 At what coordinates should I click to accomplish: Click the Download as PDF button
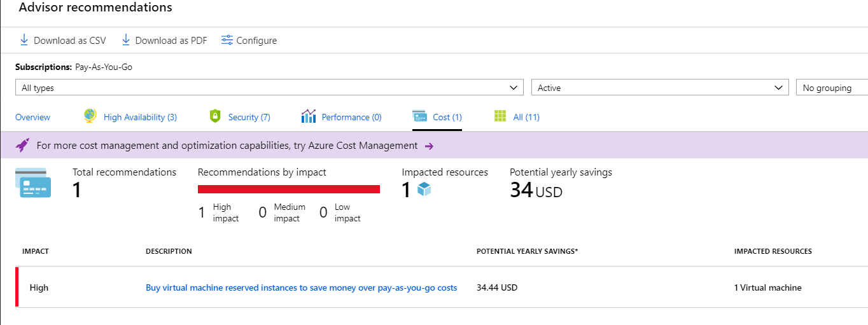[x=164, y=40]
